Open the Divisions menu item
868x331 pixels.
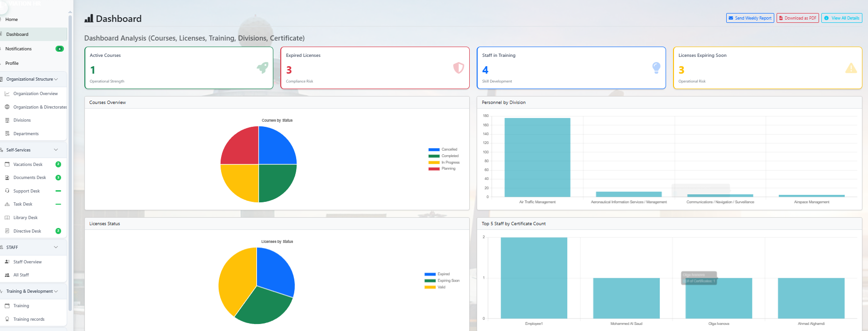(x=22, y=120)
